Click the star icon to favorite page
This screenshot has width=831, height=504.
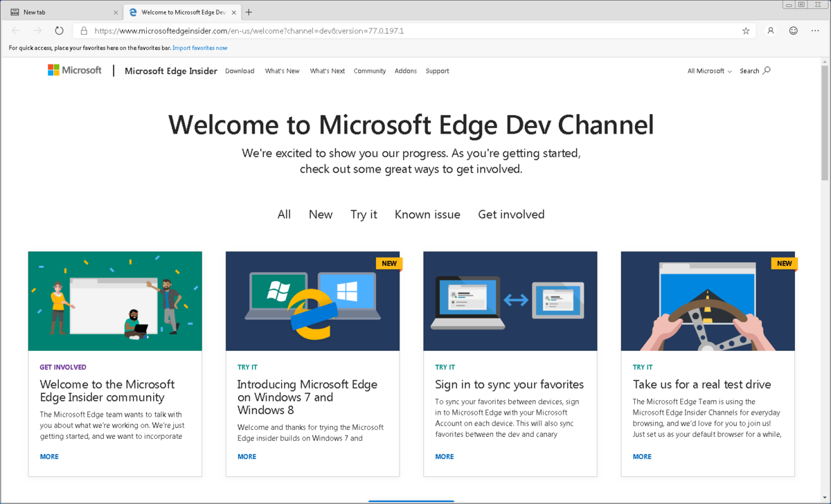pyautogui.click(x=746, y=30)
